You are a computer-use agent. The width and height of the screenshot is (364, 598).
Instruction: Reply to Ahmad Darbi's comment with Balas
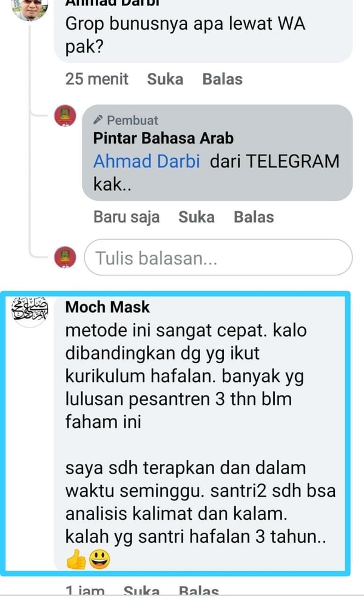(223, 79)
